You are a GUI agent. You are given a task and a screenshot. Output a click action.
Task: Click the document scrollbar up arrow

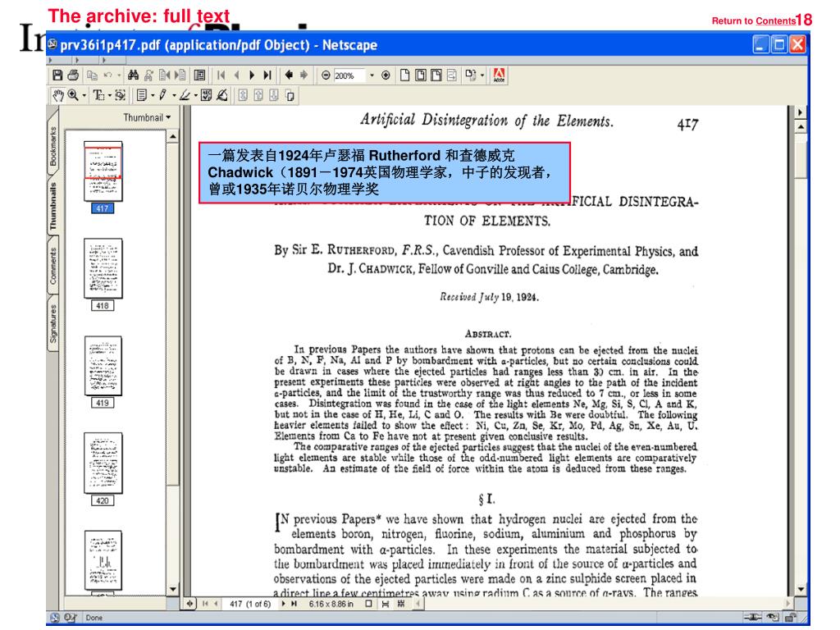[x=801, y=127]
